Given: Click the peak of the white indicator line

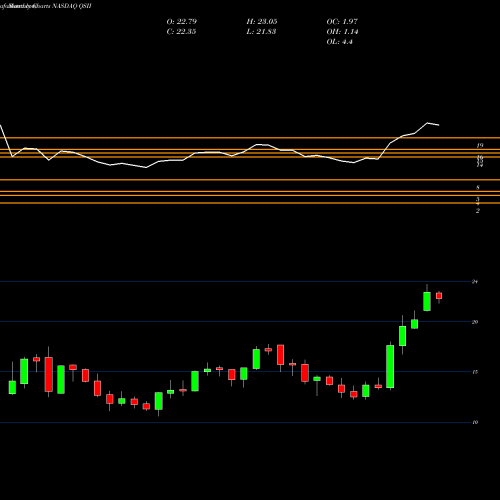Looking at the screenshot, I should 427,123.
